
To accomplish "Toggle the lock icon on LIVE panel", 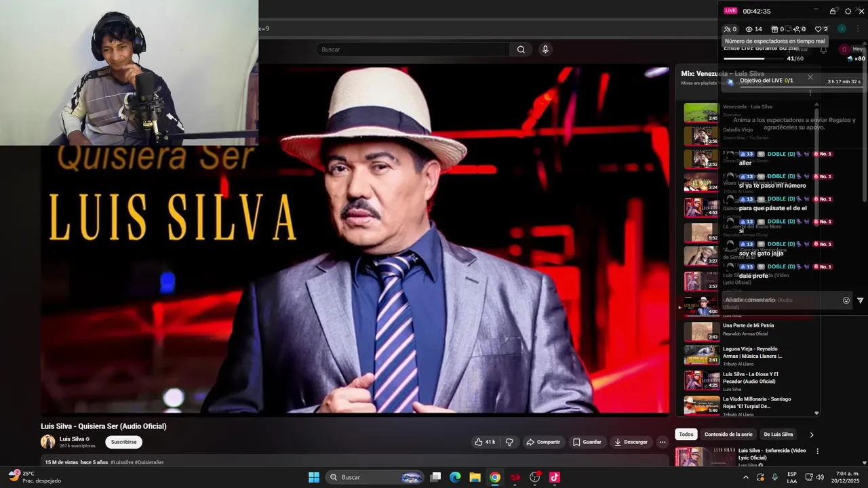I will pos(833,11).
